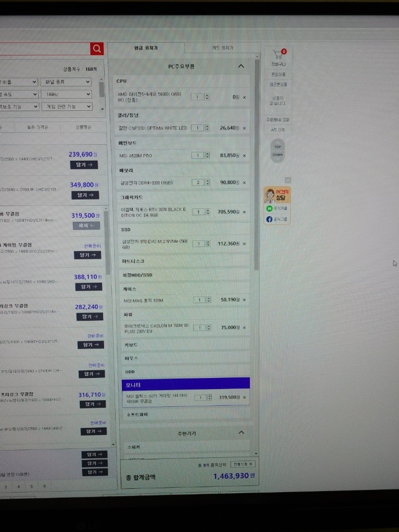Switch to the 현금 최저가 tab
399x532 pixels.
146,48
